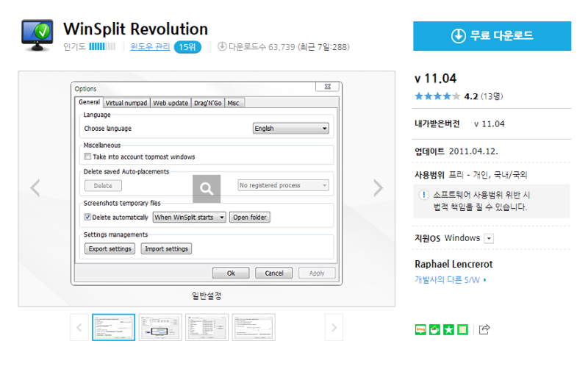Image resolution: width=588 pixels, height=369 pixels.
Task: Click the '2011.04.12.' update date
Action: point(473,151)
